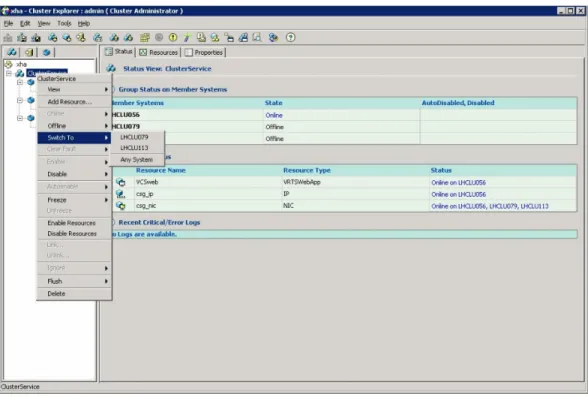
Task: Click the Save Configuration toolbar icon
Action: tap(22, 37)
